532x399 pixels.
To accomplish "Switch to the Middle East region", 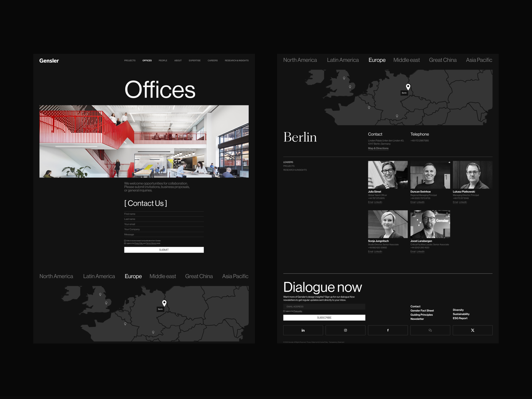I will pyautogui.click(x=406, y=60).
